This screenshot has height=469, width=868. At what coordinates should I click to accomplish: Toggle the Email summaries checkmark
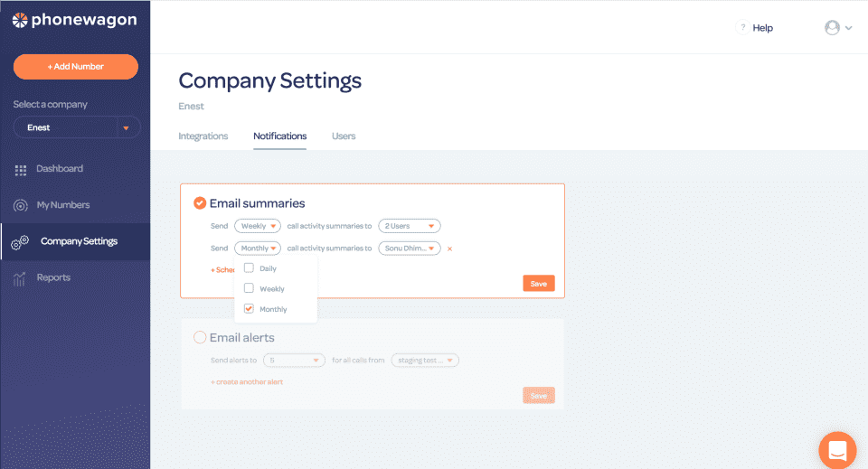[200, 203]
